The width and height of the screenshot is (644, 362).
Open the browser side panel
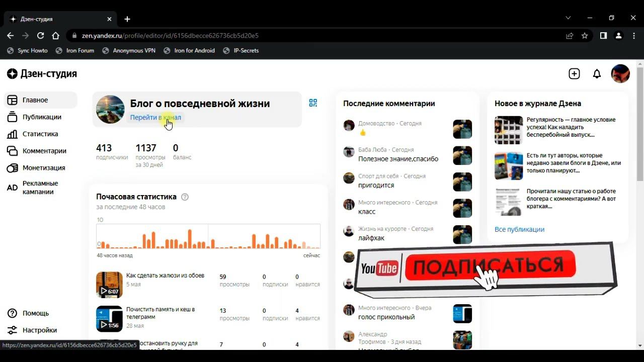point(603,36)
